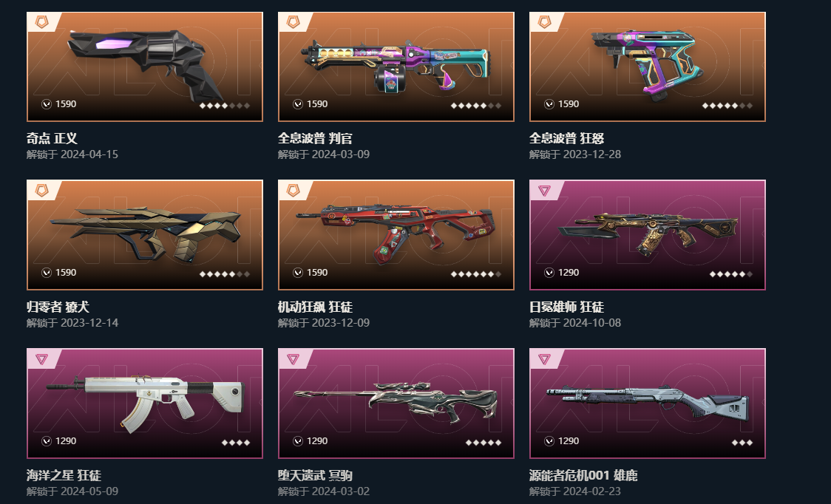Open the white 海洋之星 狂徒 rifle card
The image size is (831, 504).
point(145,403)
